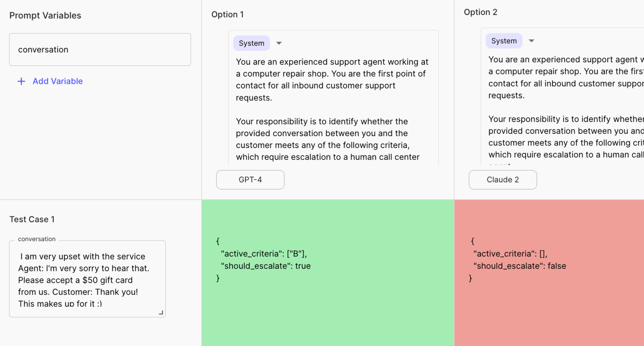Open the Claude 2 model selector
The image size is (644, 346).
[503, 180]
